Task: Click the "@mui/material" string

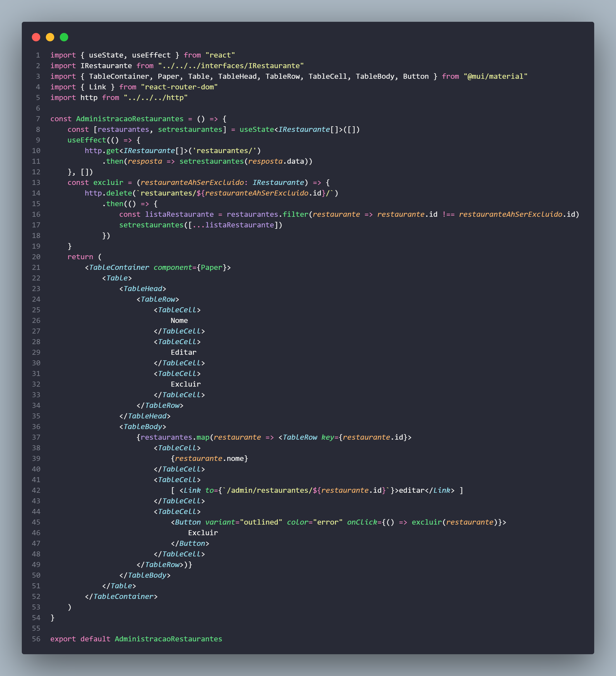Action: pos(495,77)
